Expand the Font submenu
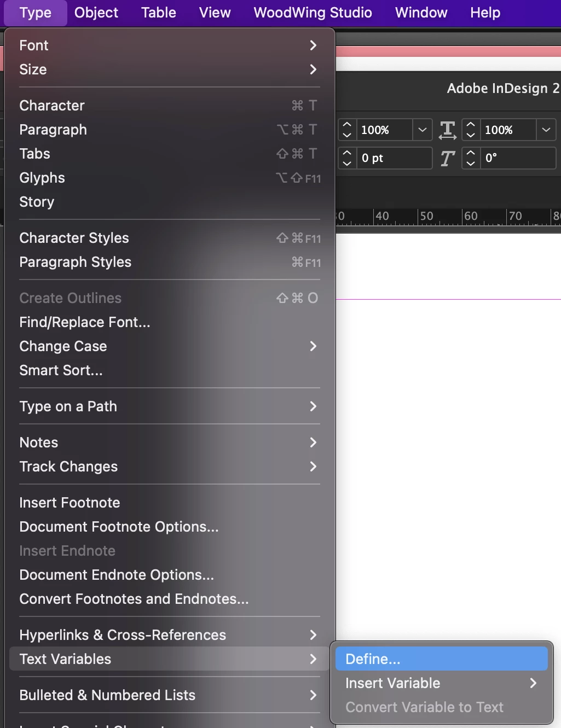561x728 pixels. click(170, 45)
